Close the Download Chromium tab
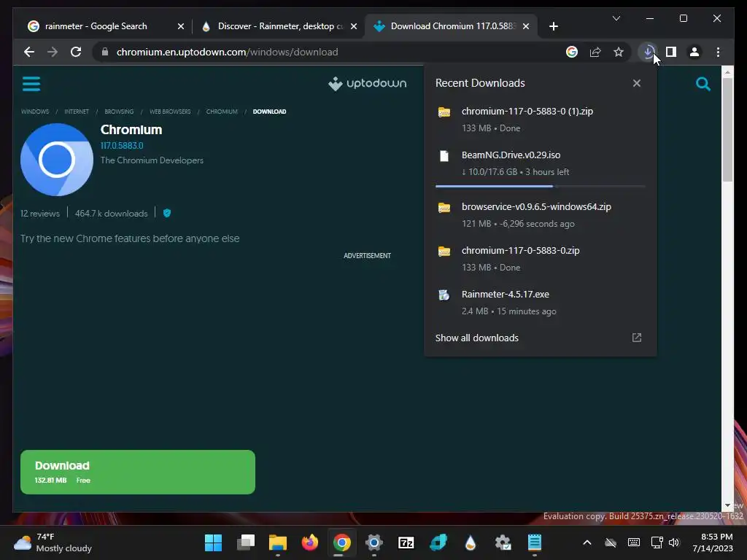Viewport: 747px width, 560px height. point(525,26)
